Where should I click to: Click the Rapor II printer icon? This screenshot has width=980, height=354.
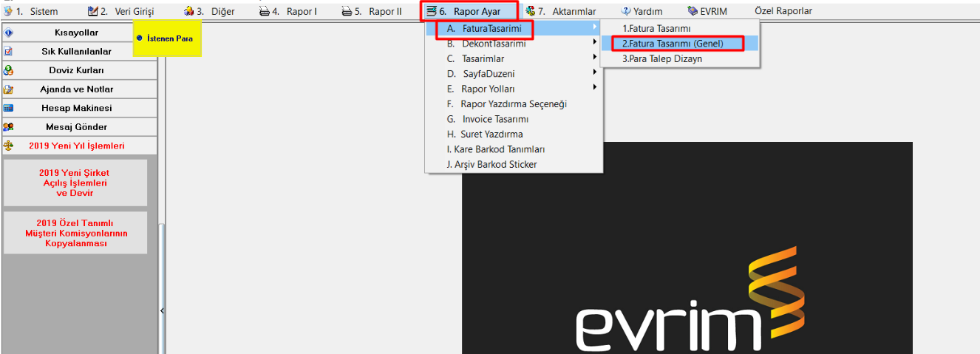click(x=347, y=11)
